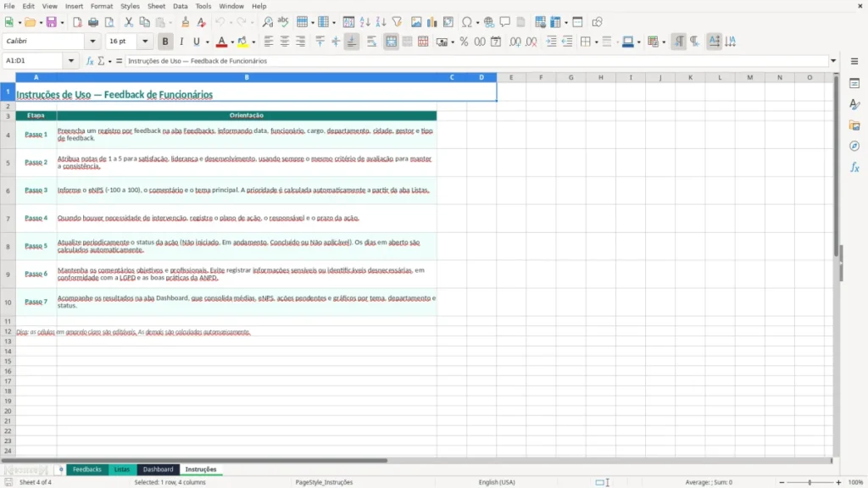This screenshot has width=868, height=488.
Task: Insert Special Character omega icon
Action: [x=467, y=22]
